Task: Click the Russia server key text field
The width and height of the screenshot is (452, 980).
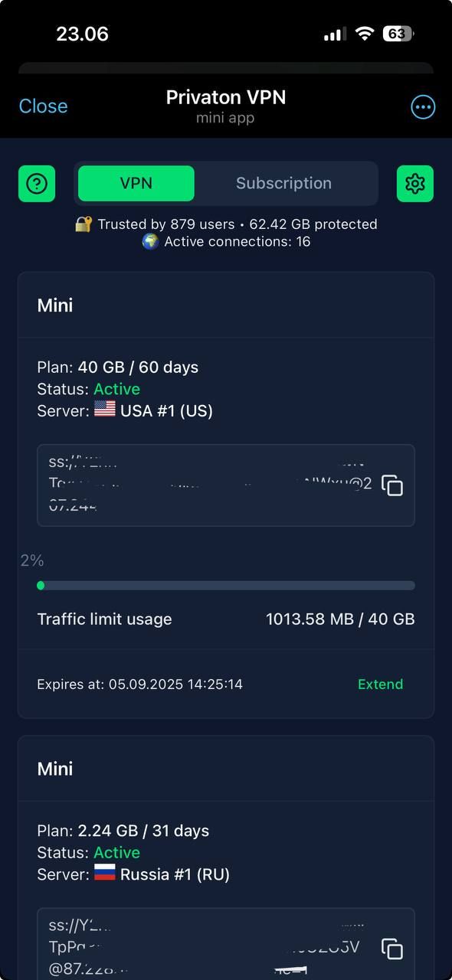Action: coord(226,944)
